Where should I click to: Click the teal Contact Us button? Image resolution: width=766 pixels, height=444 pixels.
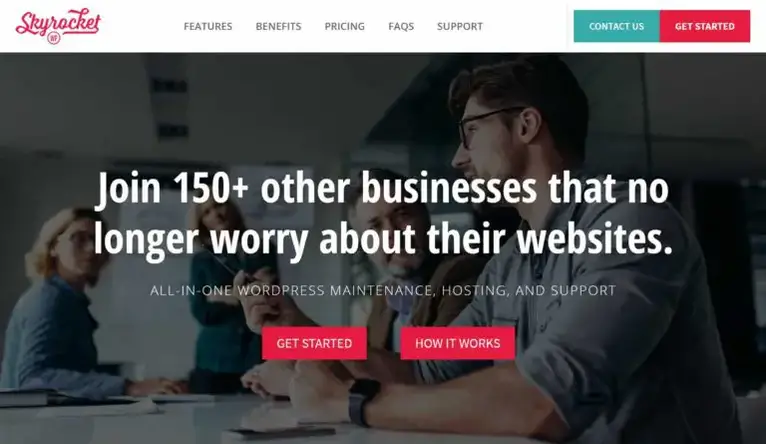click(617, 26)
